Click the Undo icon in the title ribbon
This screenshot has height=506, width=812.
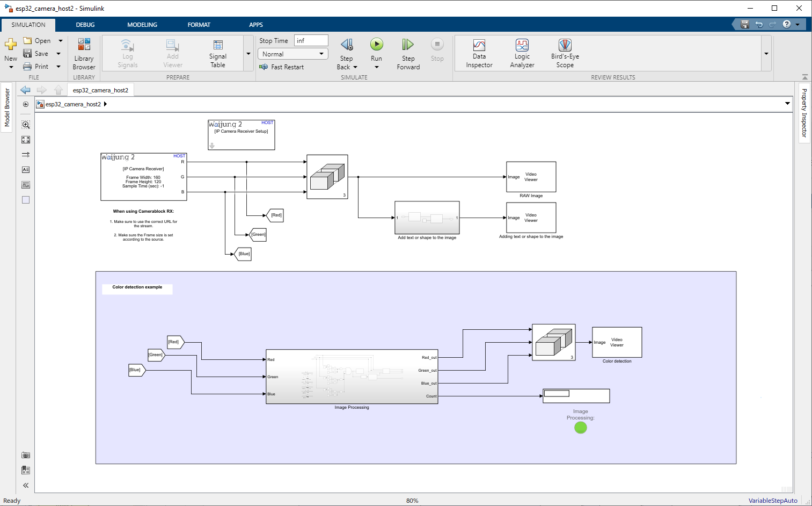(759, 24)
